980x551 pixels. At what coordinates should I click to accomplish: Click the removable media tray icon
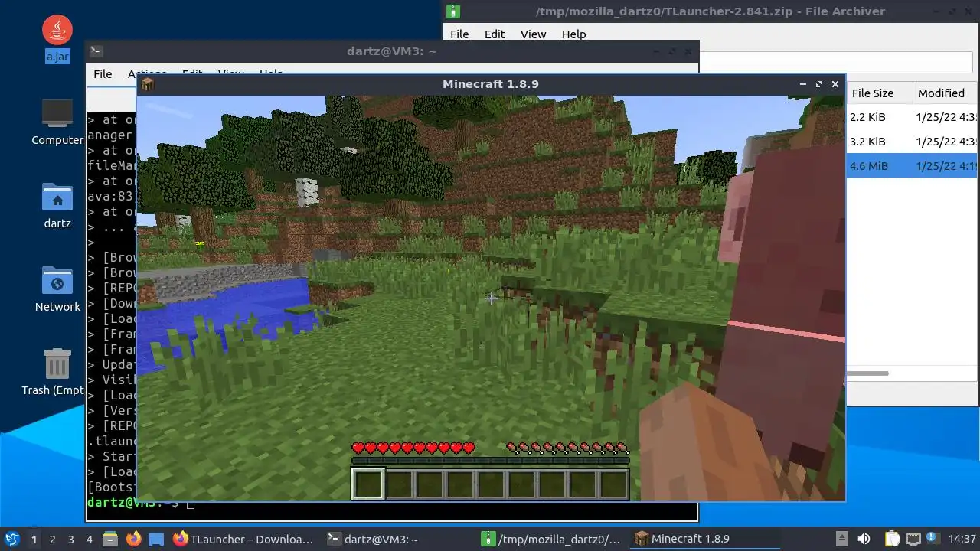pyautogui.click(x=841, y=539)
